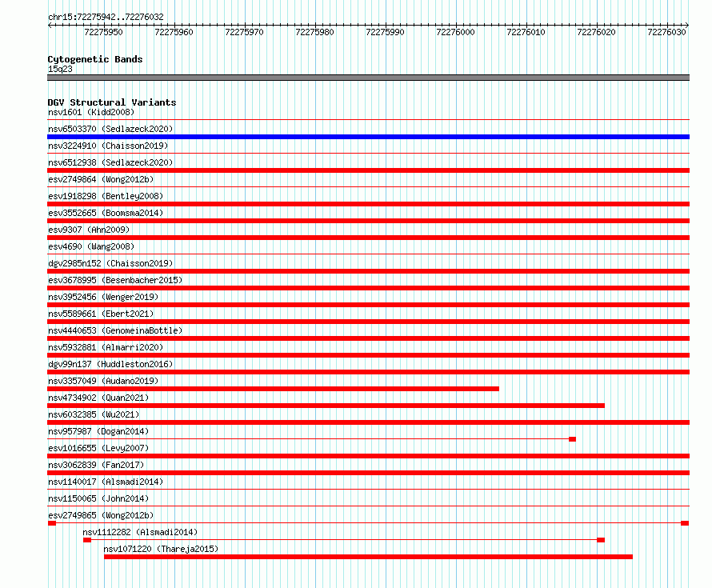Click nsv3357049 (Audano2019) label

(103, 381)
